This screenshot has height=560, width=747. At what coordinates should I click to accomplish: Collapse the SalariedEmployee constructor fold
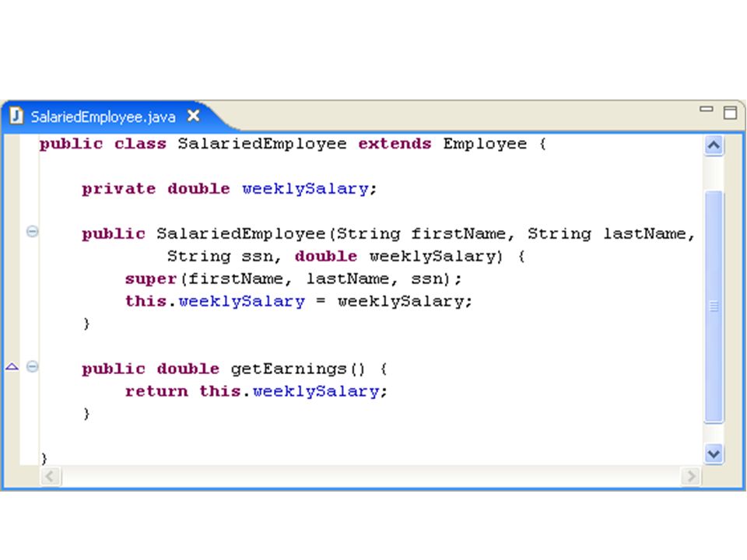(32, 232)
